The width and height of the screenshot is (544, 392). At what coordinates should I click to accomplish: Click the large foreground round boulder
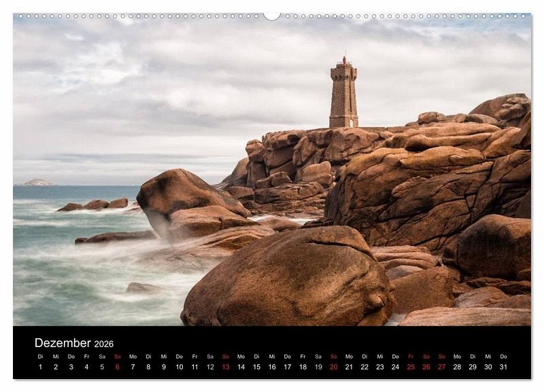[286, 279]
